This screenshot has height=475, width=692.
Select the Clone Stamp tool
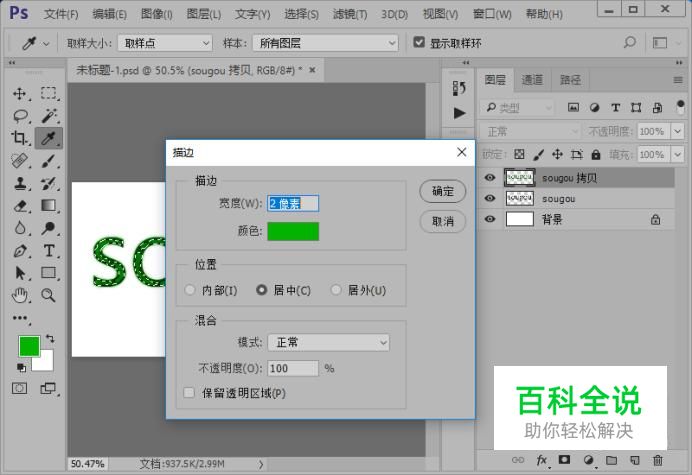pyautogui.click(x=19, y=183)
